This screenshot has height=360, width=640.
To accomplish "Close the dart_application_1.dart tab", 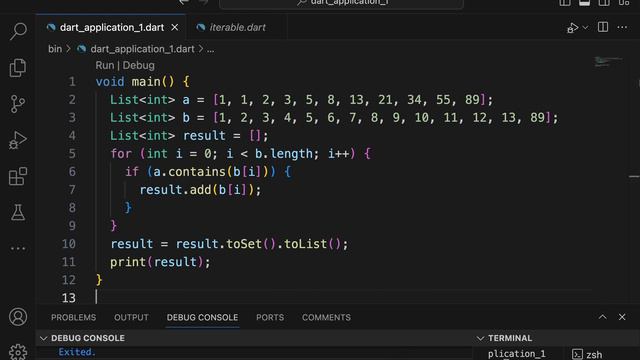I will click(175, 27).
